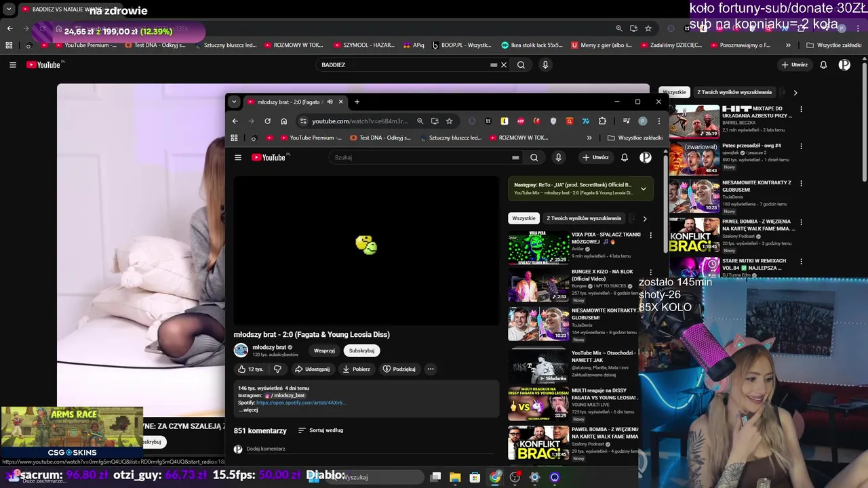
Task: Open guide menu in background YouTube window
Action: pos(13,65)
